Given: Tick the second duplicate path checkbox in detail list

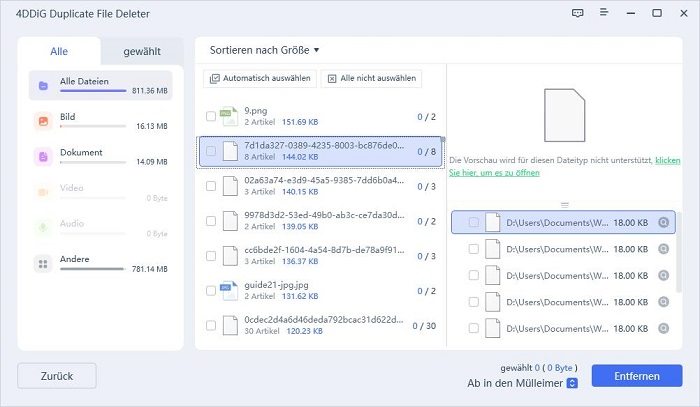Looking at the screenshot, I should pos(474,249).
